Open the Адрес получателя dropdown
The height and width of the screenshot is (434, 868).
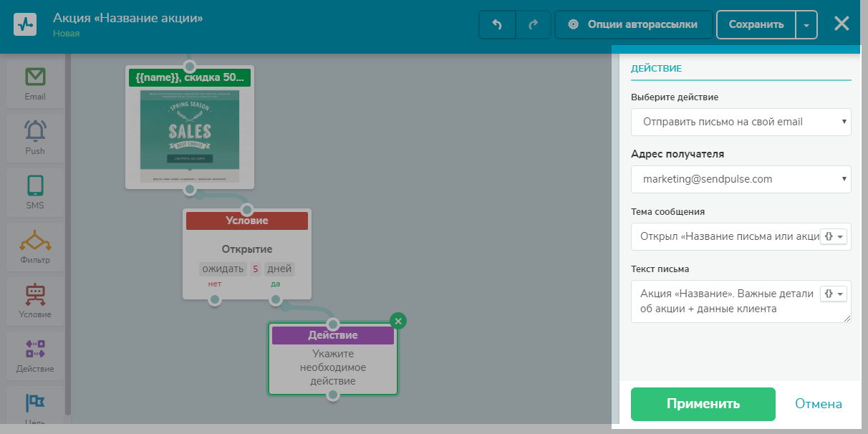pyautogui.click(x=741, y=179)
